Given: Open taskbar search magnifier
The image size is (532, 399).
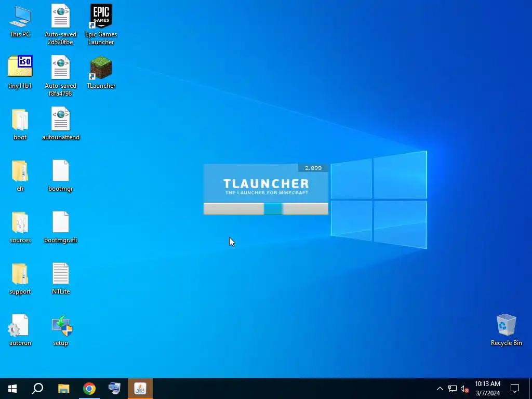Looking at the screenshot, I should pos(37,389).
